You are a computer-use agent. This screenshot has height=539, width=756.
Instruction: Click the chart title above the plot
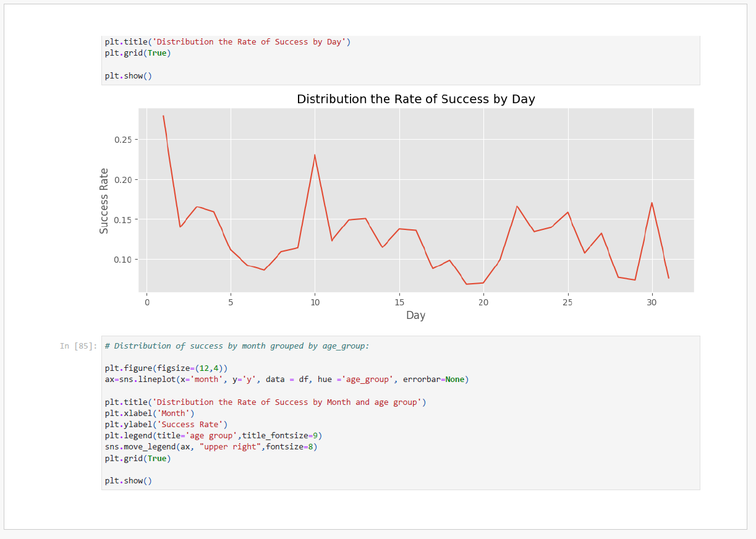(415, 99)
